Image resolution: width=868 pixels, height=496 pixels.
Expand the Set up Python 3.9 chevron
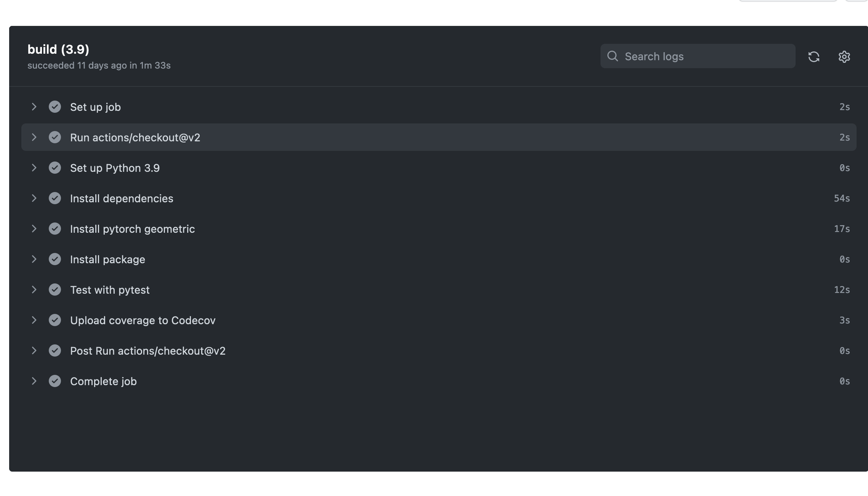(34, 168)
